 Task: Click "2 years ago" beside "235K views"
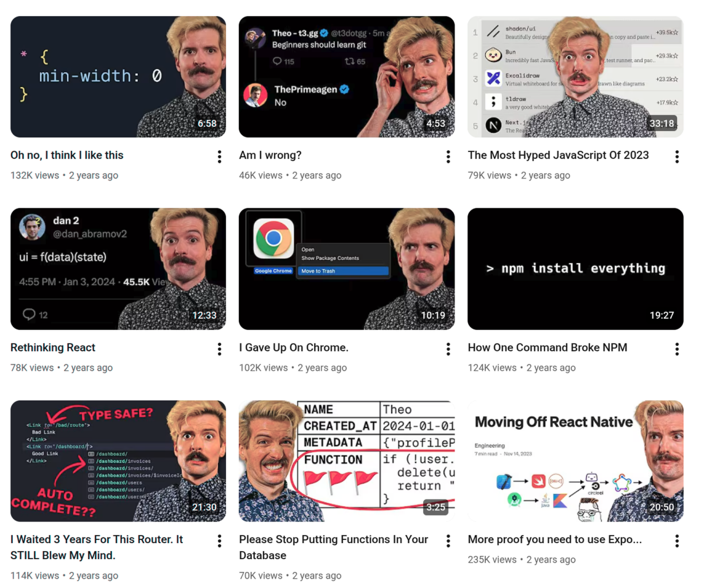pos(551,560)
